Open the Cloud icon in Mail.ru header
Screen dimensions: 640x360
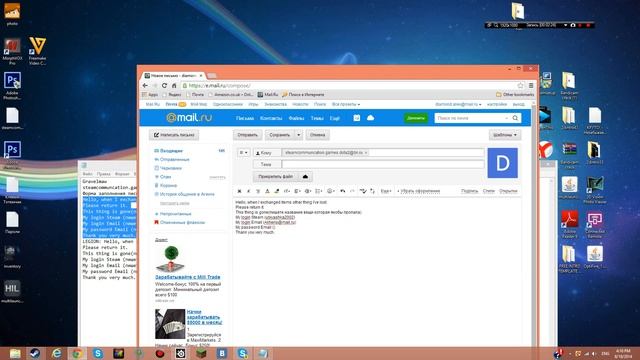coord(371,118)
